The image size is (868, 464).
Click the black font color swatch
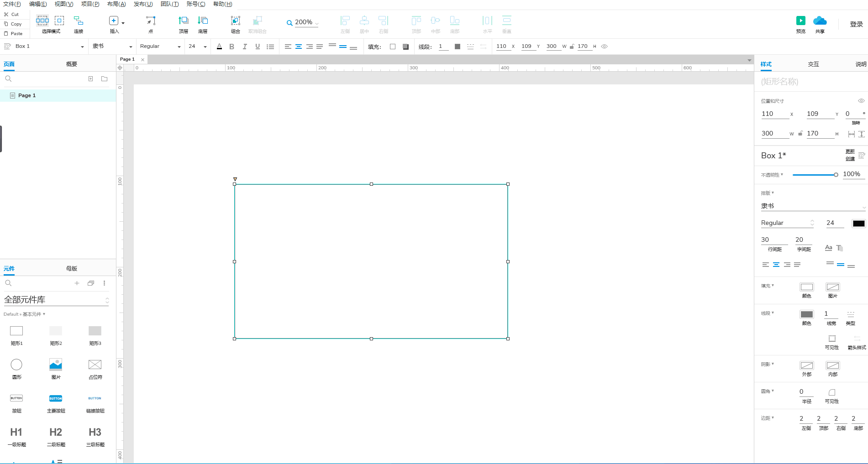858,223
